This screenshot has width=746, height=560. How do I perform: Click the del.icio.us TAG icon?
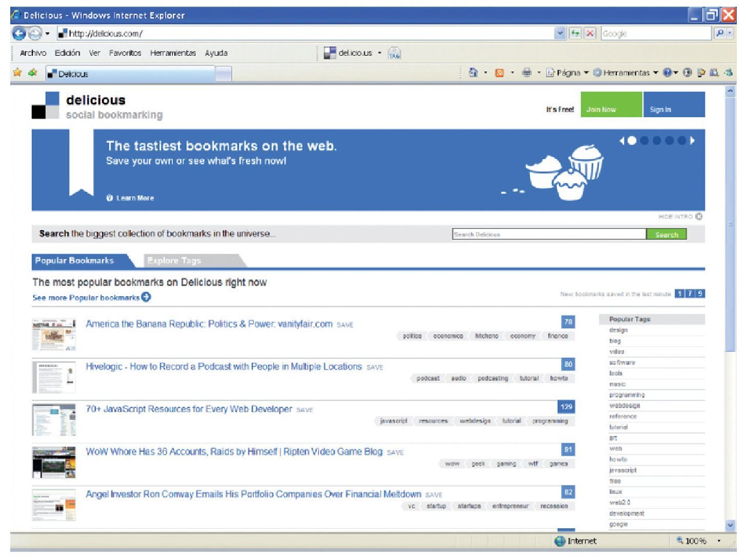394,53
